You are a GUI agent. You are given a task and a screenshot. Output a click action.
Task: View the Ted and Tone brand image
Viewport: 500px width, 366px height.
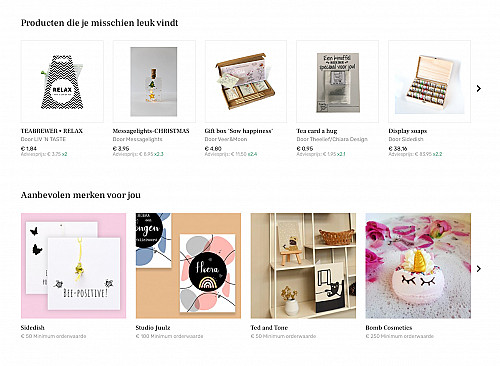point(303,266)
